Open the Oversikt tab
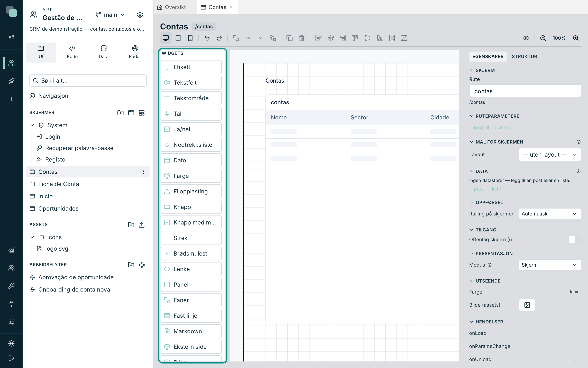The width and height of the screenshot is (588, 368). (x=172, y=7)
